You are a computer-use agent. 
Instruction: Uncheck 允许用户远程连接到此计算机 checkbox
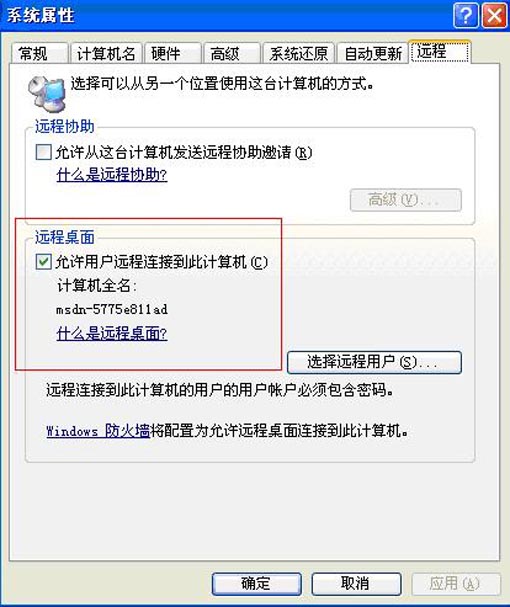[43, 262]
